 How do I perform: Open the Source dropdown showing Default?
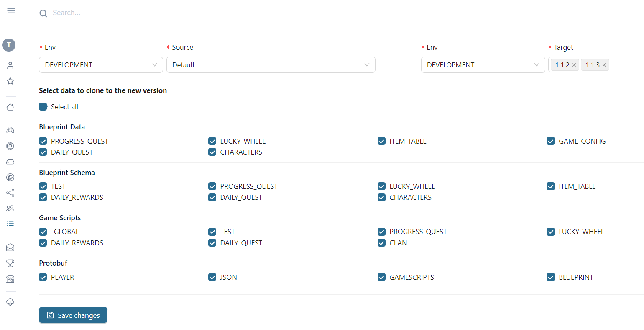pos(271,65)
